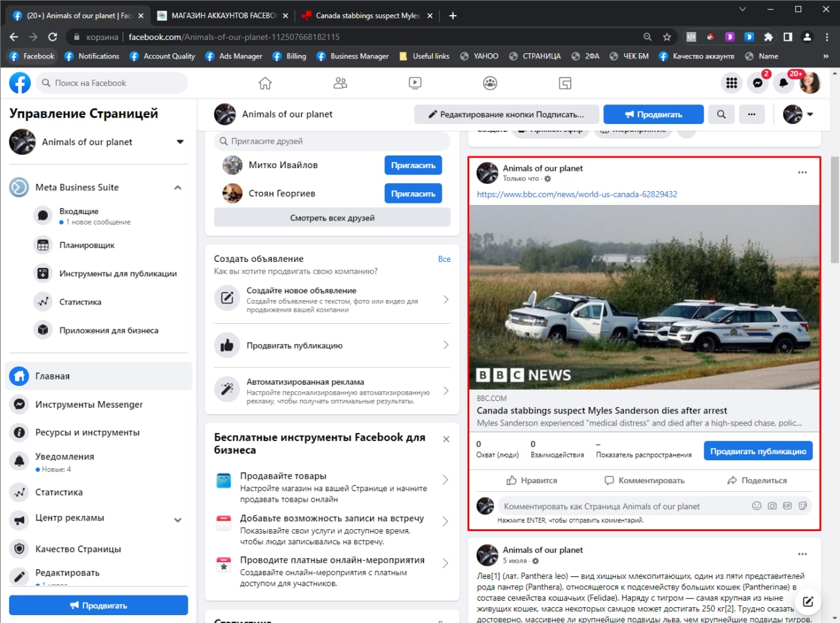Image resolution: width=840 pixels, height=623 pixels.
Task: Open browser zoom magnifier in address bar
Action: pos(647,37)
